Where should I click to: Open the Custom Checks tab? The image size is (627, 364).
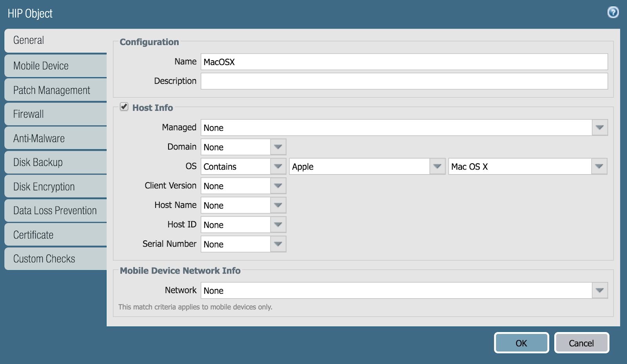coord(56,259)
